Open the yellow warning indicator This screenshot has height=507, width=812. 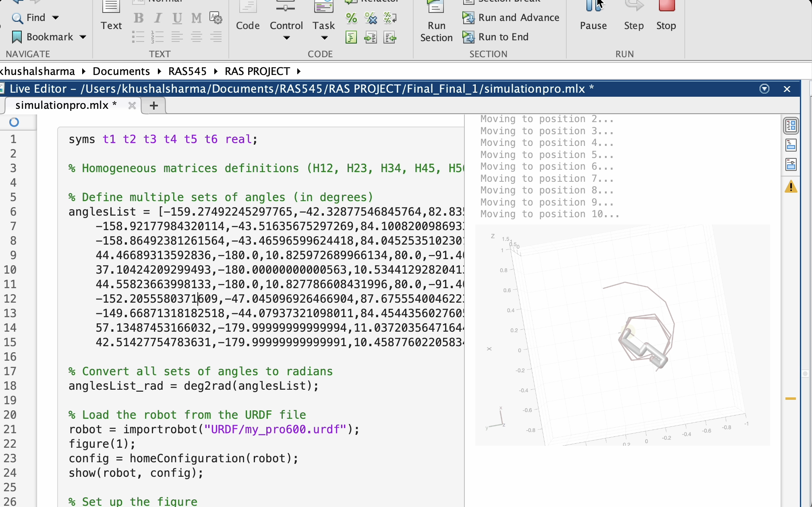(791, 187)
